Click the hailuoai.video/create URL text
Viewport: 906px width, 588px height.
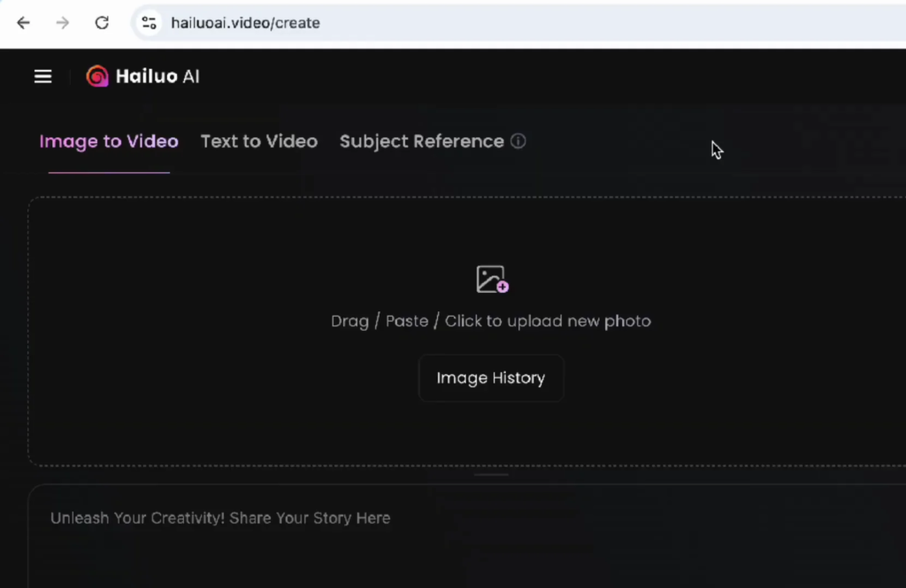245,23
